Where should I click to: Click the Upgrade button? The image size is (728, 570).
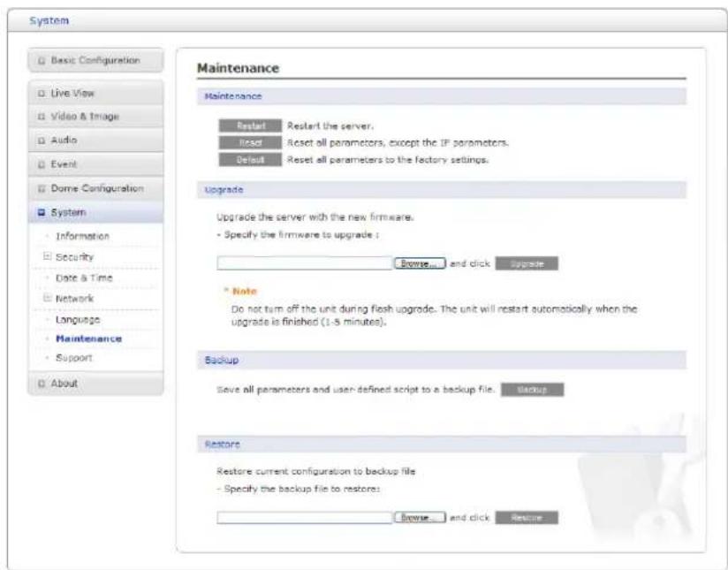click(x=527, y=264)
